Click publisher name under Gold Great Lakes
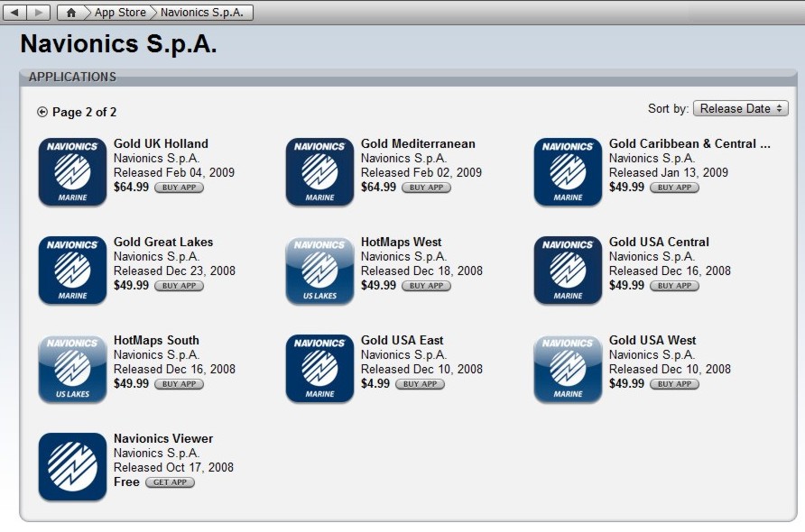 click(x=157, y=256)
